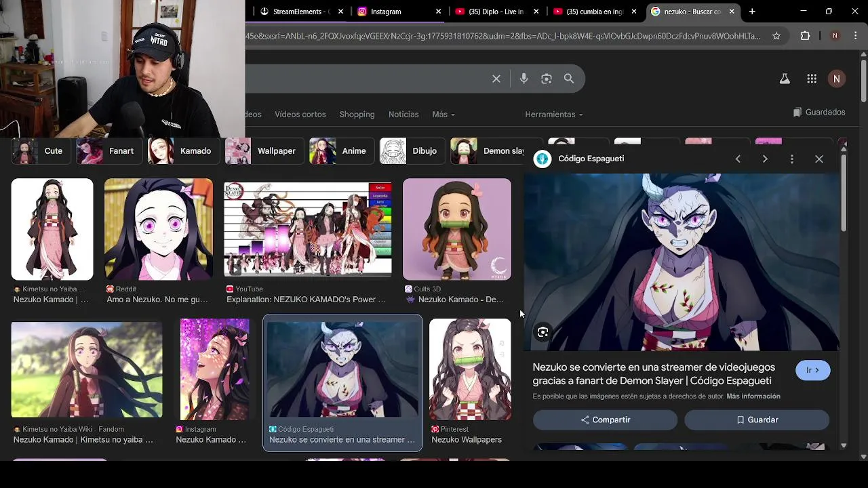Viewport: 868px width, 488px height.
Task: Open the Chrome profile icon in toolbar
Action: [835, 36]
